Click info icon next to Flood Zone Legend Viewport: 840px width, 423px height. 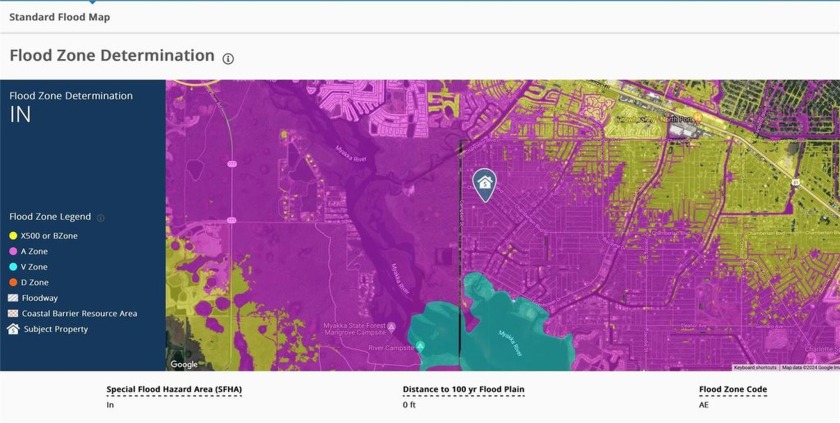pyautogui.click(x=100, y=217)
